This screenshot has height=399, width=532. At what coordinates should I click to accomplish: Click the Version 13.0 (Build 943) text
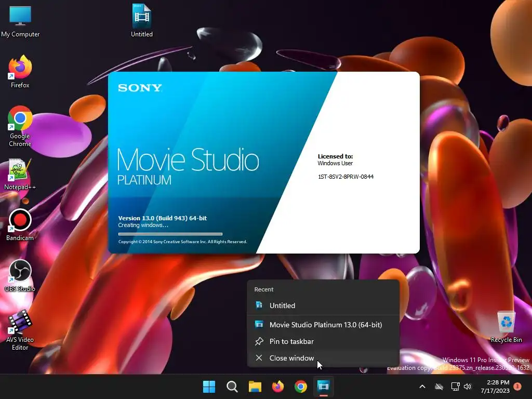click(x=163, y=218)
